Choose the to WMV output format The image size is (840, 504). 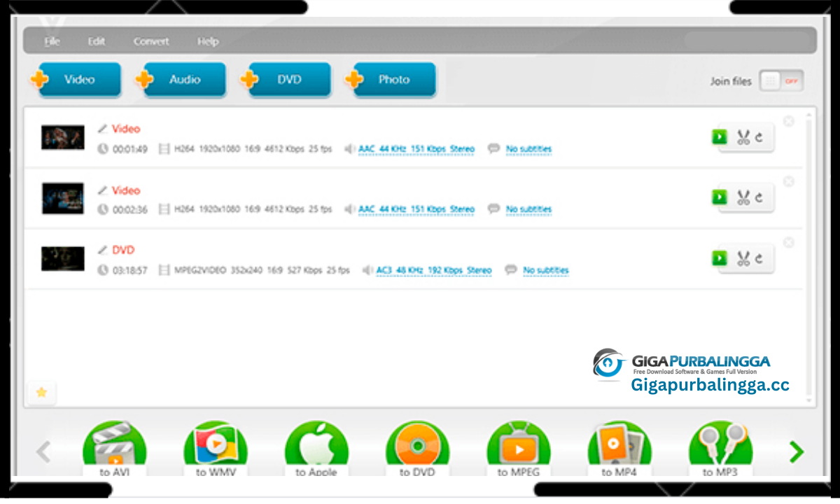[x=215, y=449]
